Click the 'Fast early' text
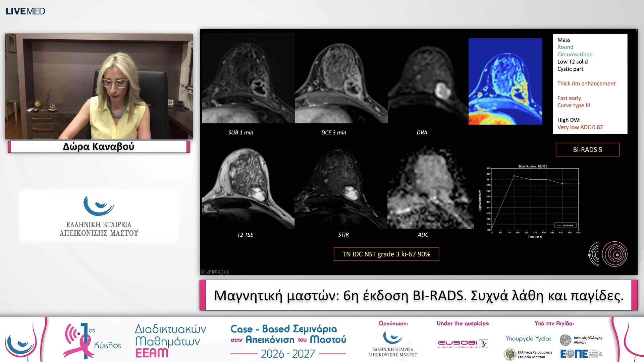644x362 pixels. click(569, 98)
